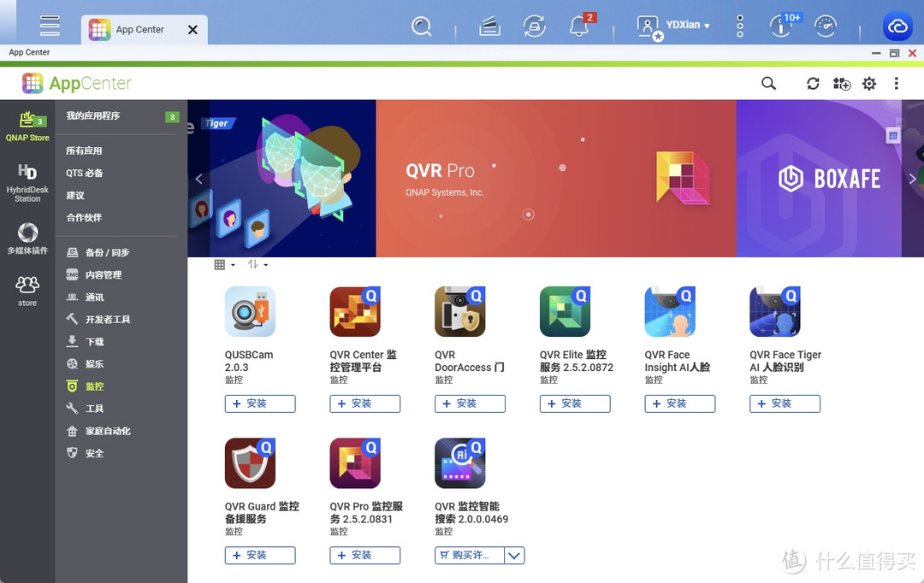
Task: Click the myQNAPcloud icon at top right
Action: point(897,26)
